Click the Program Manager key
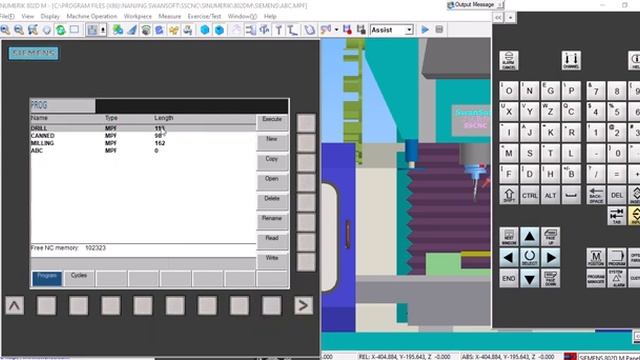 click(x=596, y=278)
